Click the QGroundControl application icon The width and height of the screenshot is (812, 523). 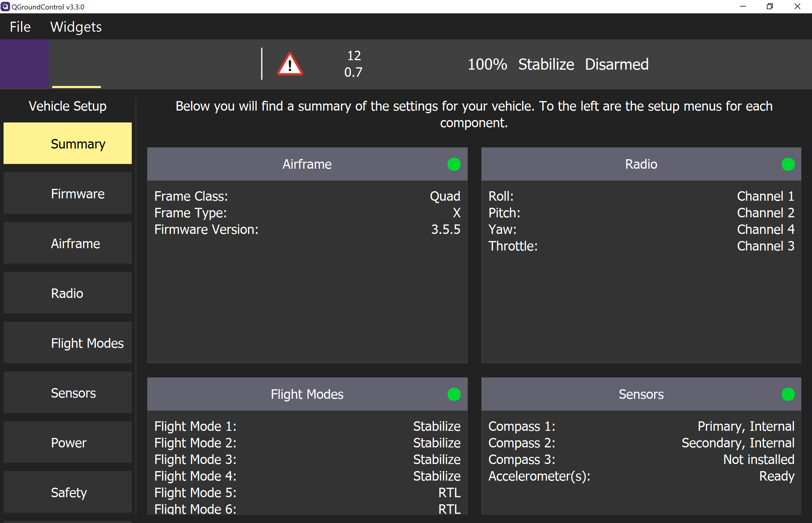[x=4, y=7]
